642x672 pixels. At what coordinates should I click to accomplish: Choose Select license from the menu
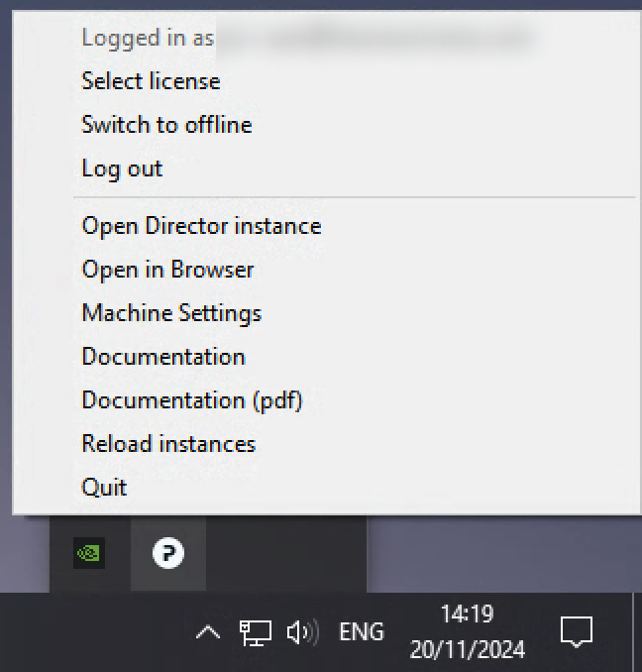click(x=151, y=81)
